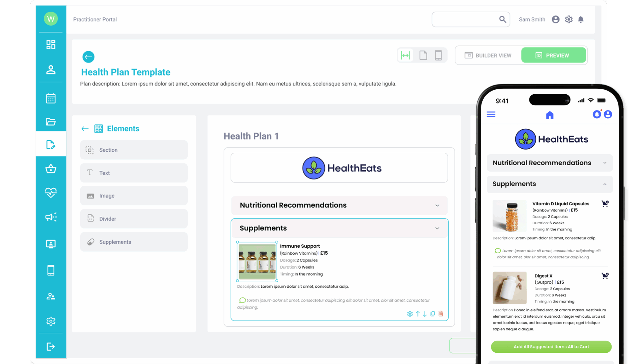This screenshot has height=364, width=637.
Task: Collapse Supplements in the phone preview
Action: (605, 184)
